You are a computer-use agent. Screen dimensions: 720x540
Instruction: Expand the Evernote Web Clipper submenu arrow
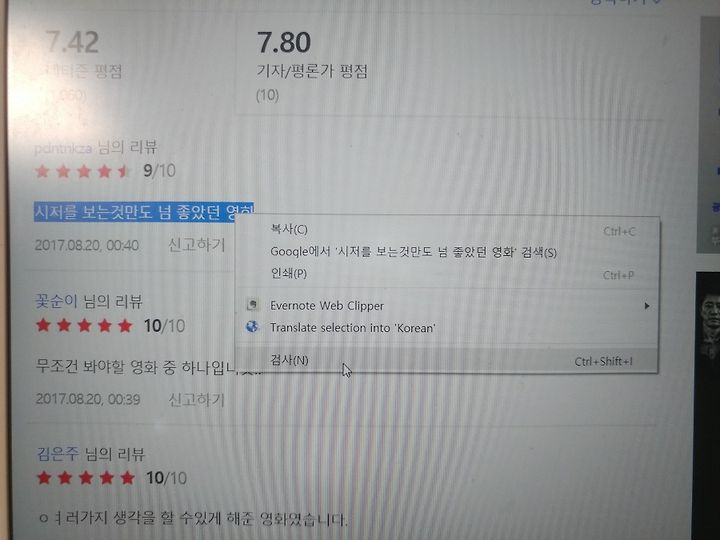coord(647,306)
